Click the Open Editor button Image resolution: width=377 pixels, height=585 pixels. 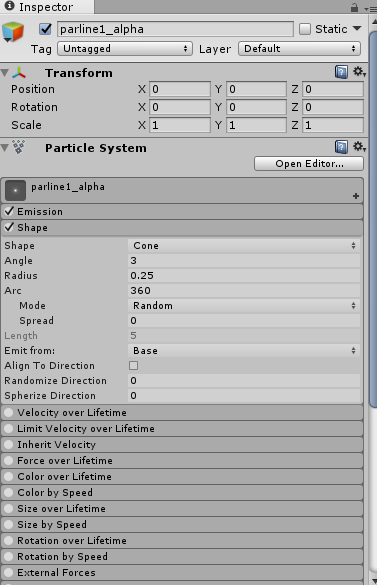(309, 163)
